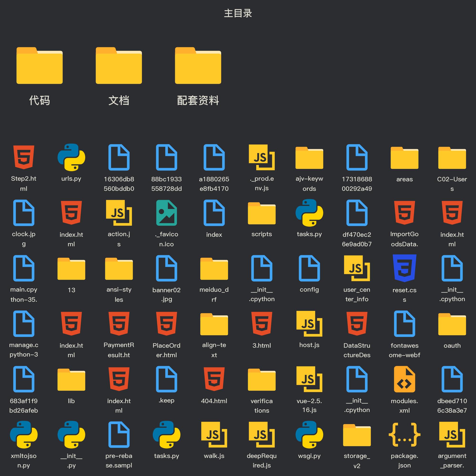Open the manage.cpython-3 file
This screenshot has width=476, height=476.
pos(24,323)
